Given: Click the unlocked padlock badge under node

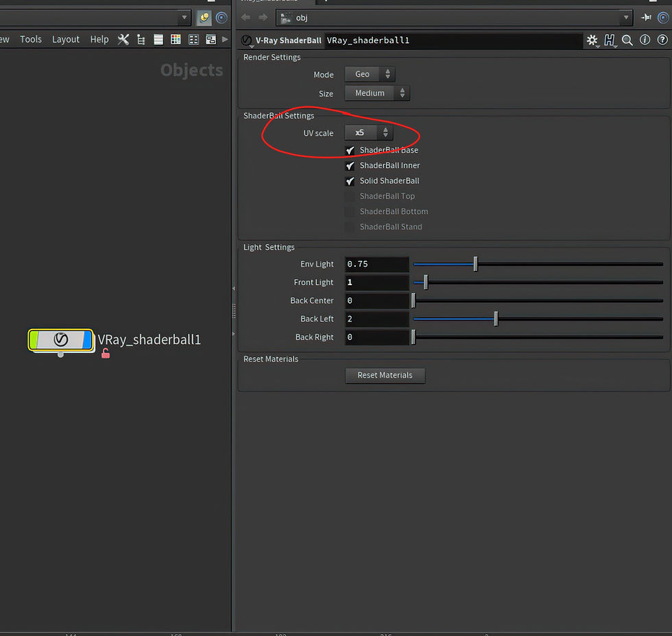Looking at the screenshot, I should coord(106,354).
